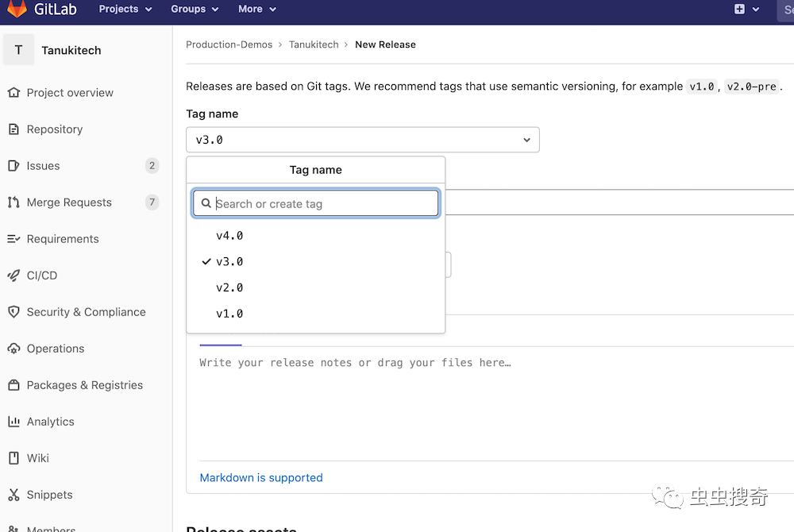Open Packages & Registries in sidebar
Viewport: 794px width, 532px height.
85,385
